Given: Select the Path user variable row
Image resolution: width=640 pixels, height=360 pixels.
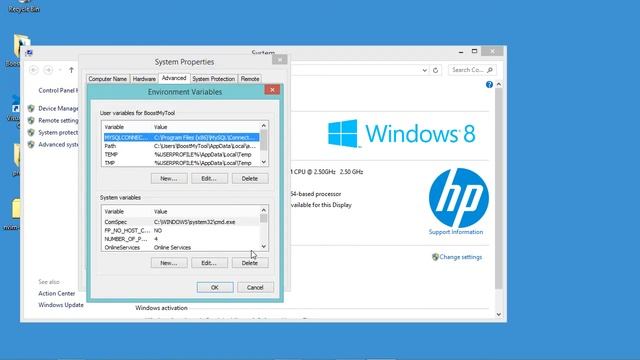Looking at the screenshot, I should tap(181, 146).
